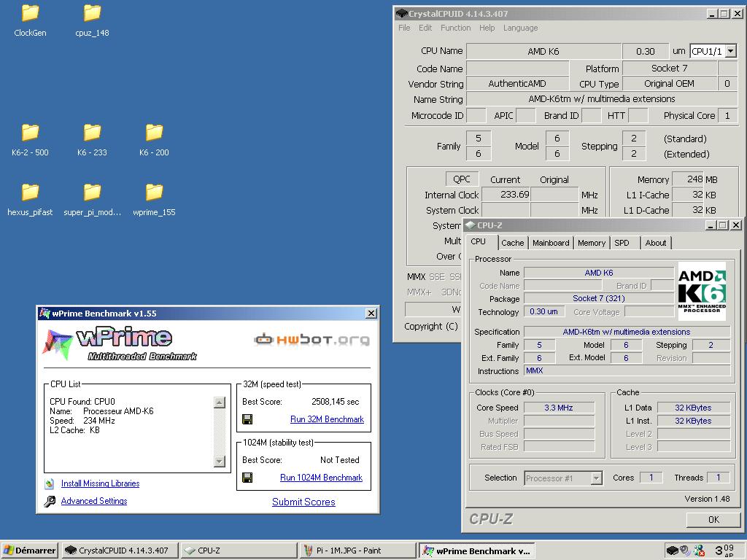
Task: Switch to the Cache tab in CPU-Z
Action: coord(512,243)
